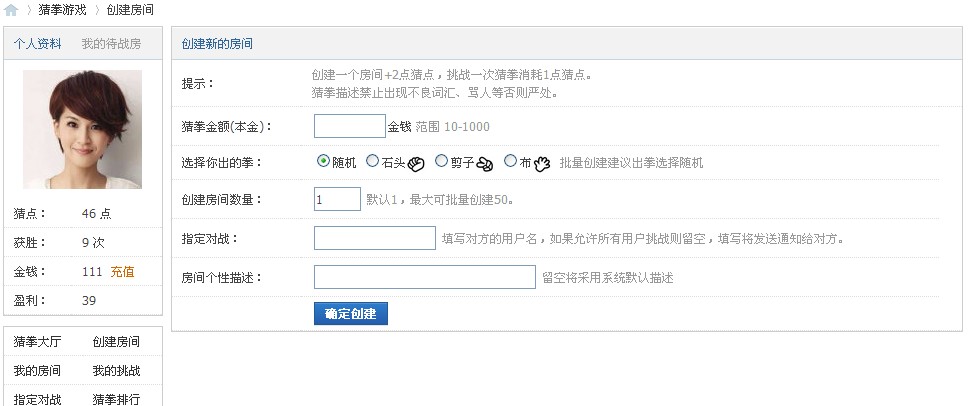Pick the 剪子 radio option
This screenshot has height=406, width=970.
point(442,161)
